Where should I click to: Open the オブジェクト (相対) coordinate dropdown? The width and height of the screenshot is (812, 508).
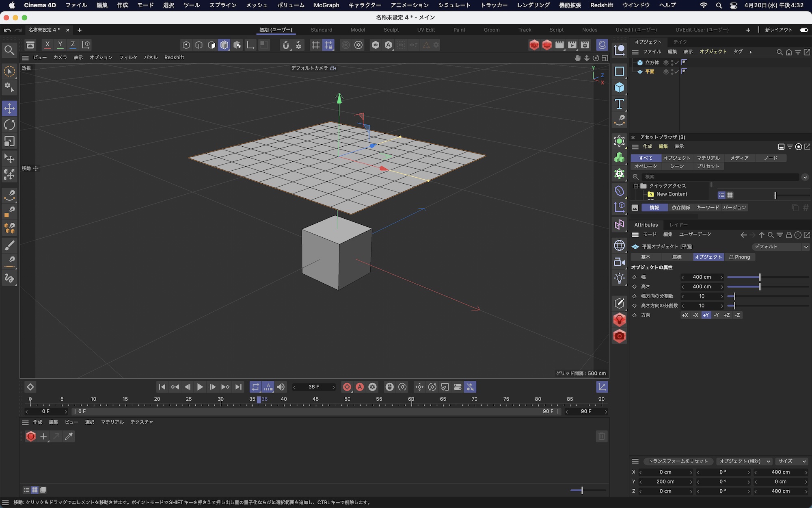click(744, 461)
